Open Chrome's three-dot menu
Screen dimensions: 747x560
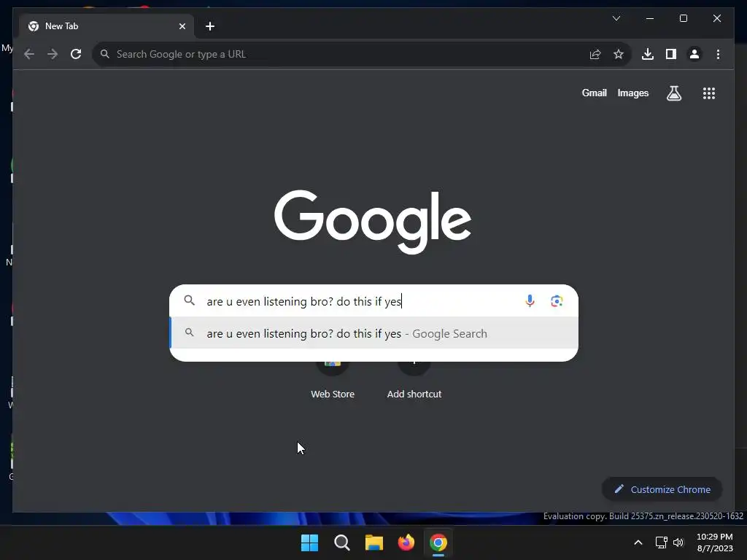[x=718, y=54]
